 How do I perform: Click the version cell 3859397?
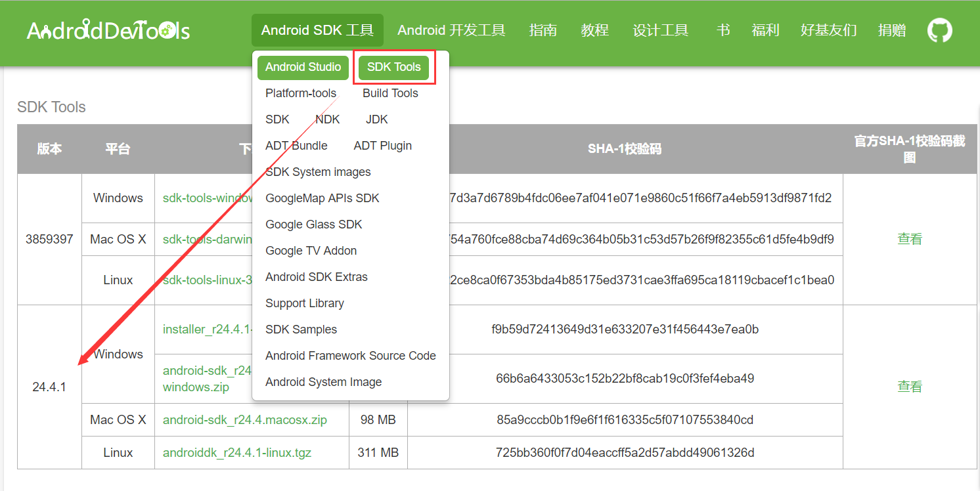coord(49,239)
